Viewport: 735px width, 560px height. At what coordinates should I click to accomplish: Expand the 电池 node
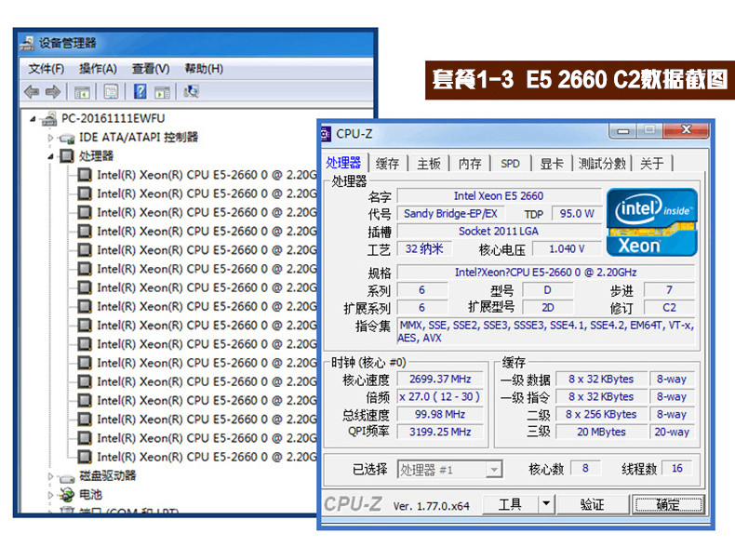(50, 495)
